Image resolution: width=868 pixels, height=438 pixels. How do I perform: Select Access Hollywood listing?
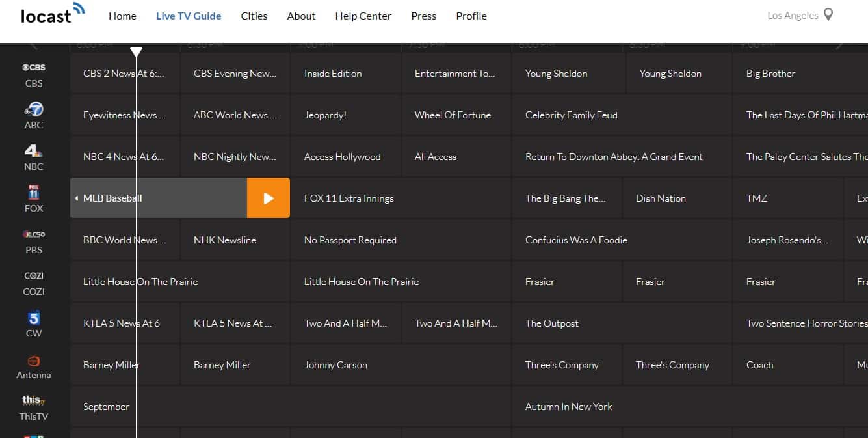[x=346, y=157]
